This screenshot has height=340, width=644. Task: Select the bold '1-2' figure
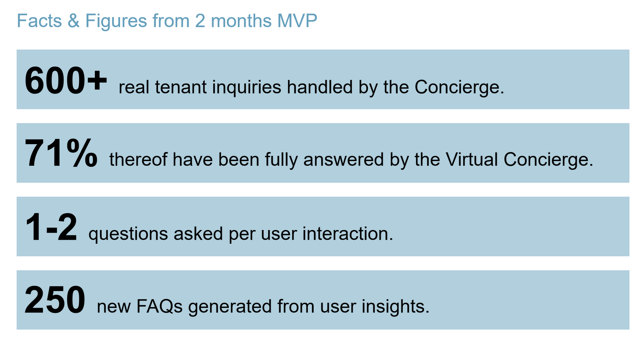51,227
